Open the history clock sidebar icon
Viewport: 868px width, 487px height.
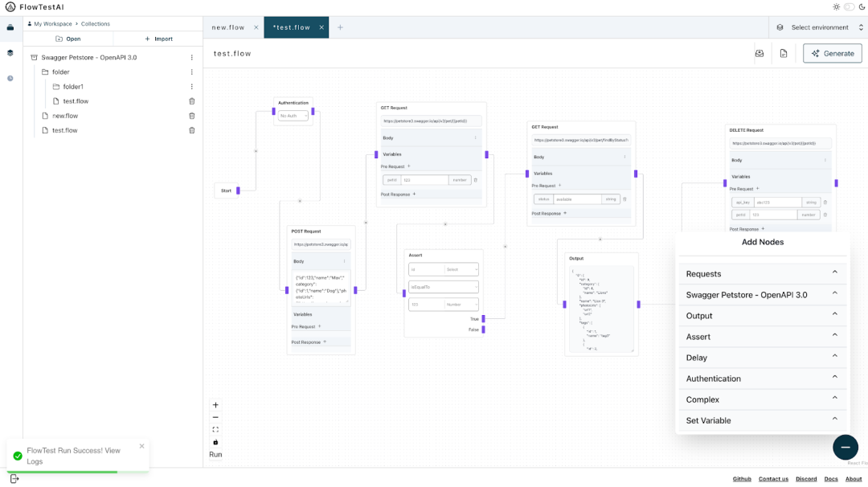pyautogui.click(x=10, y=79)
